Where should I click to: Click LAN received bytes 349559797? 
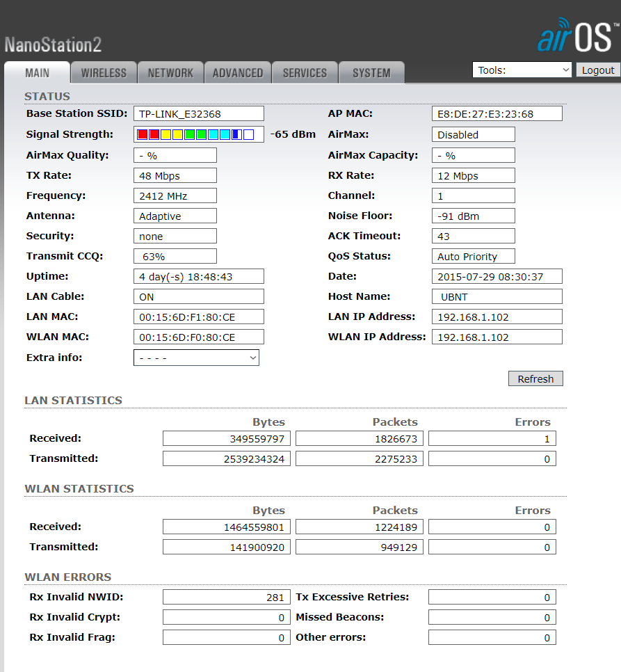(x=227, y=439)
